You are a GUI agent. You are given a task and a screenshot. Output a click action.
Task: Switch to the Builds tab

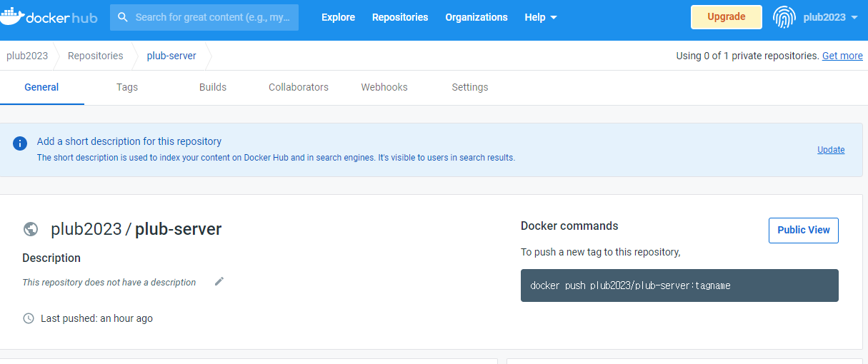[213, 87]
